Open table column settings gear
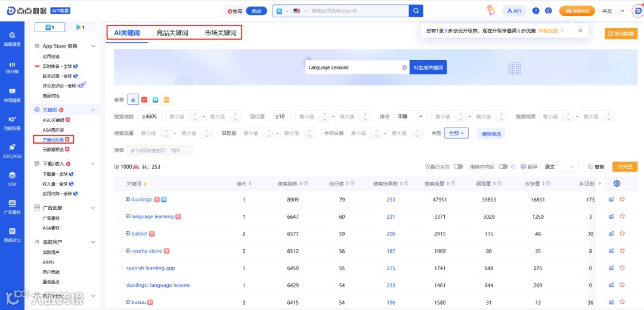This screenshot has height=310, width=644. [617, 184]
